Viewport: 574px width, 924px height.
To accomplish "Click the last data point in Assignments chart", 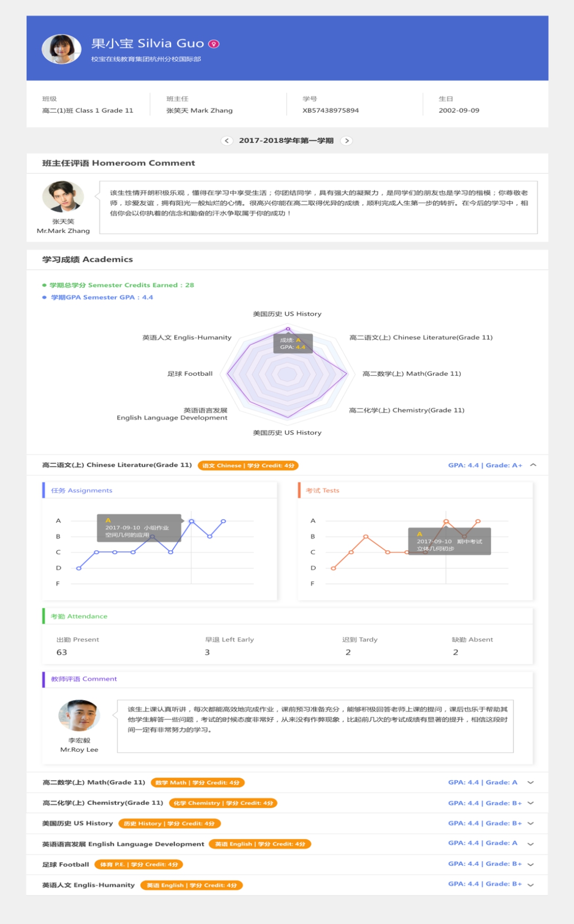I will click(223, 521).
